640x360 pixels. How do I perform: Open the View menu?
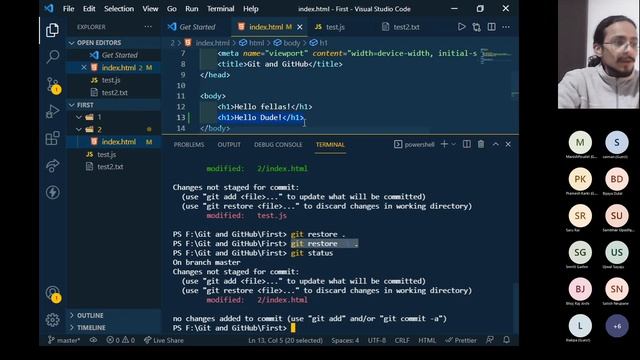pyautogui.click(x=150, y=9)
